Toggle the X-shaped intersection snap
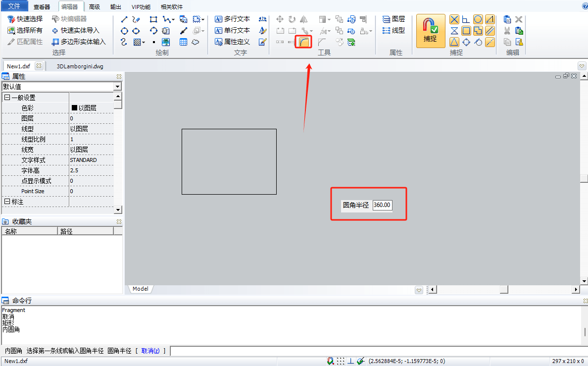Screen dimensions: 588x366 454,19
